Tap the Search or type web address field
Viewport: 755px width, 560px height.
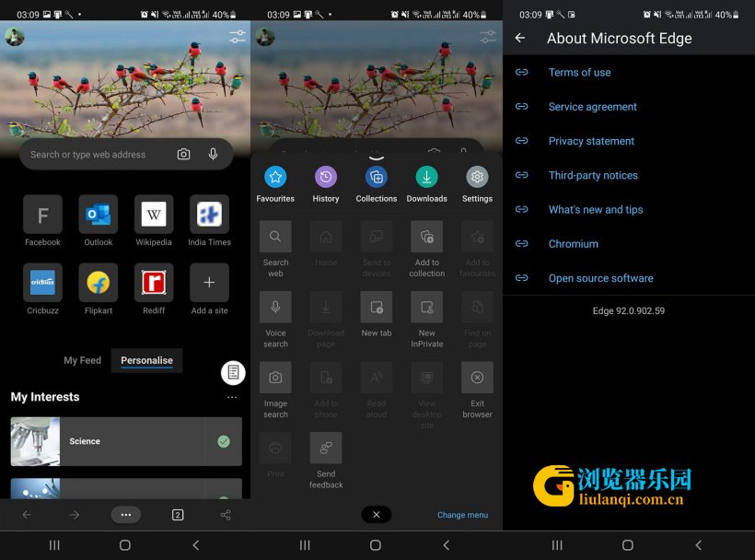click(126, 154)
